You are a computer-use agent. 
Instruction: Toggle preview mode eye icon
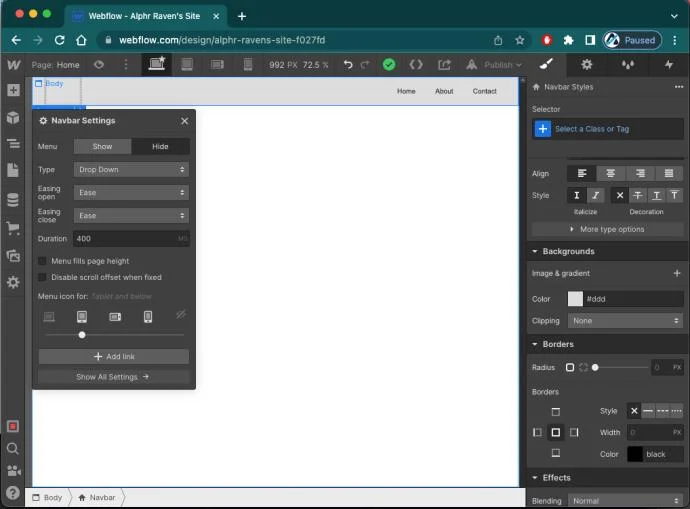click(x=99, y=65)
